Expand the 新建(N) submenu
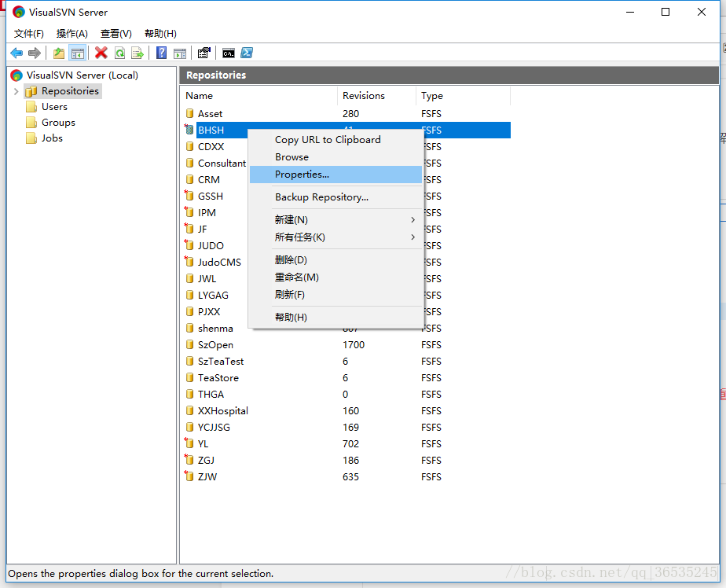 [335, 219]
